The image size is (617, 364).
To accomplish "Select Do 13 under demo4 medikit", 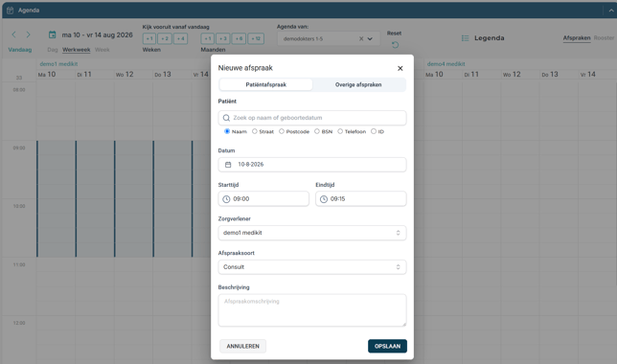I will [550, 75].
